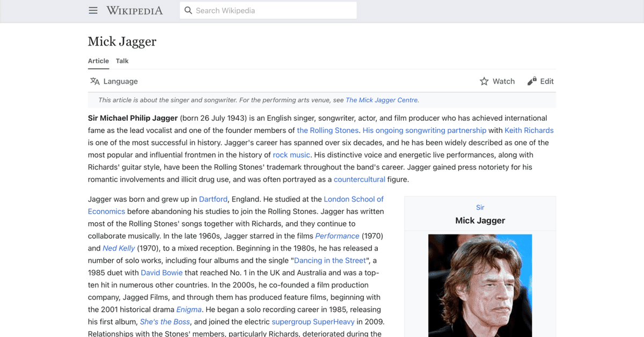The image size is (644, 337).
Task: Open She's the Boss album link
Action: (x=165, y=323)
